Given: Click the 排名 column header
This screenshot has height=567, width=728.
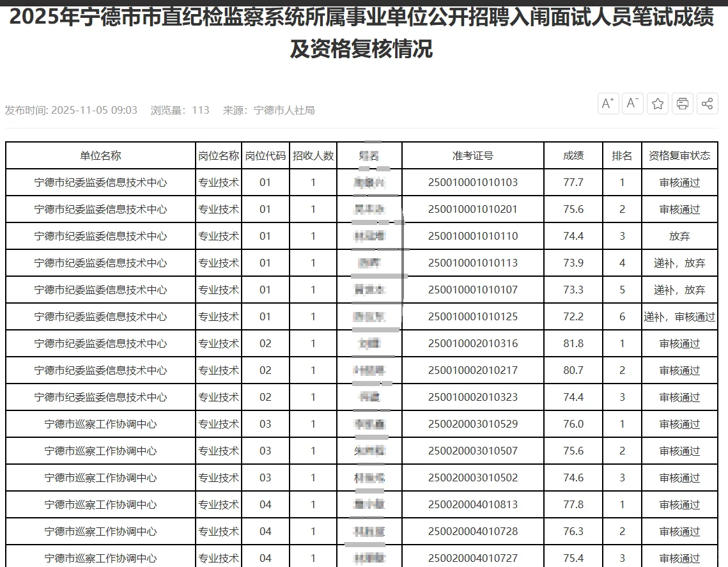Looking at the screenshot, I should point(622,155).
